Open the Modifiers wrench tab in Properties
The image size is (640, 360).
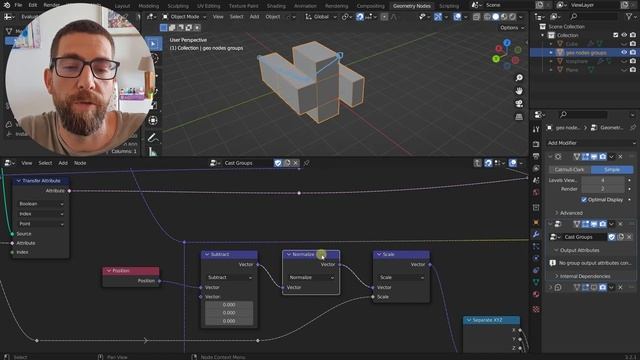(x=536, y=234)
